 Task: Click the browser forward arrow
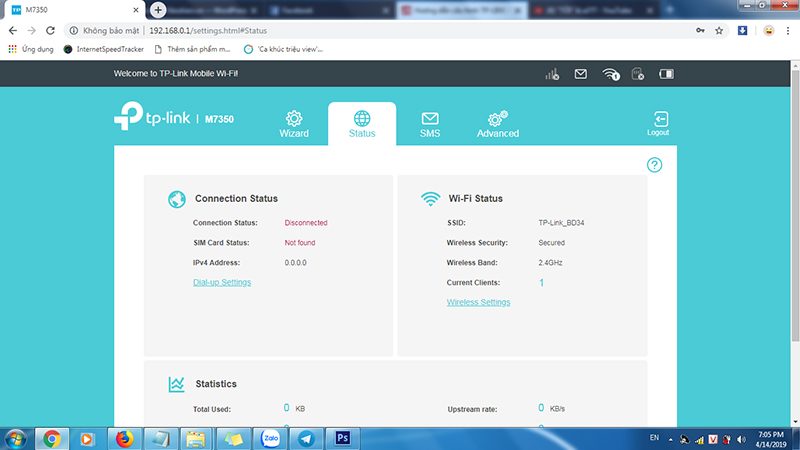[32, 31]
